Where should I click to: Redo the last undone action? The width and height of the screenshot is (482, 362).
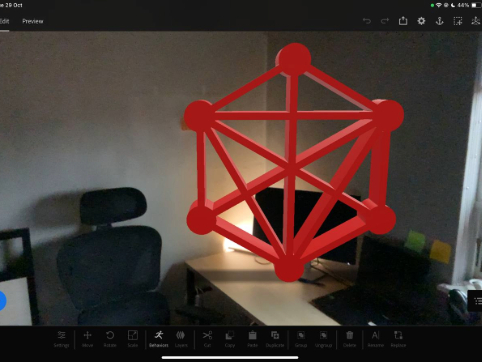point(385,21)
